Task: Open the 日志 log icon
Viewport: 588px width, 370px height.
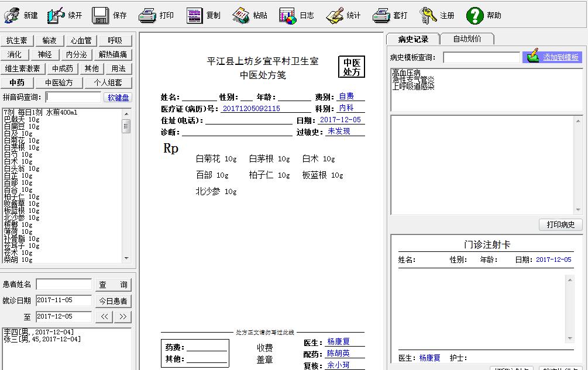Action: pos(288,15)
